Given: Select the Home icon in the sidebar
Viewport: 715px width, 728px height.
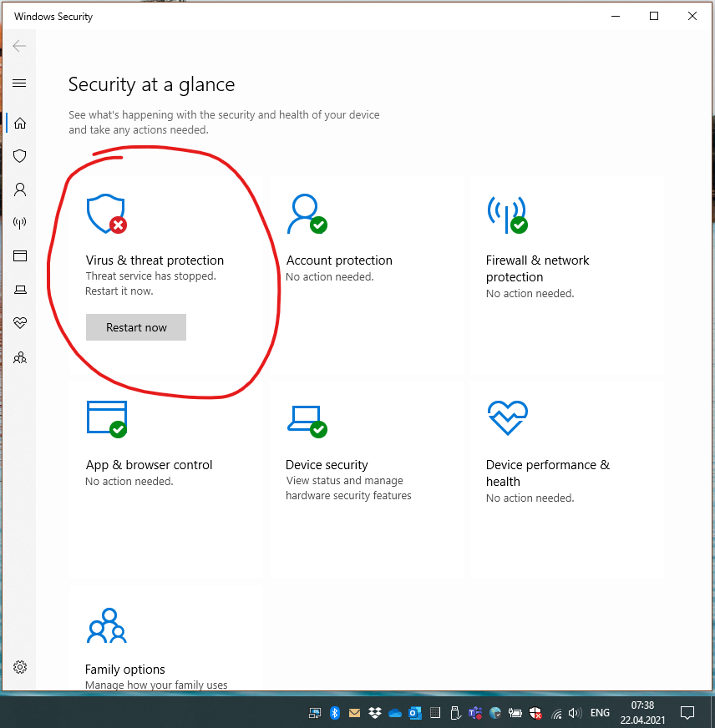Looking at the screenshot, I should tap(20, 123).
